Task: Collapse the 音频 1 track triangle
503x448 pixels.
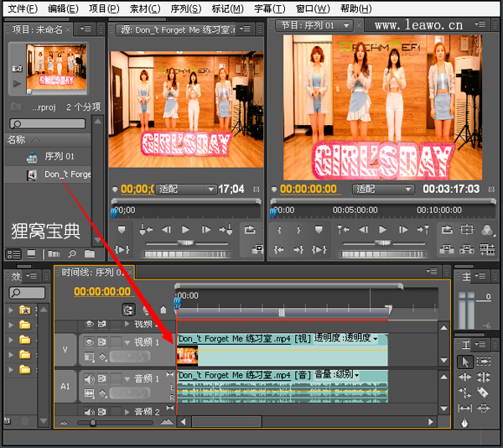Action: (x=127, y=379)
